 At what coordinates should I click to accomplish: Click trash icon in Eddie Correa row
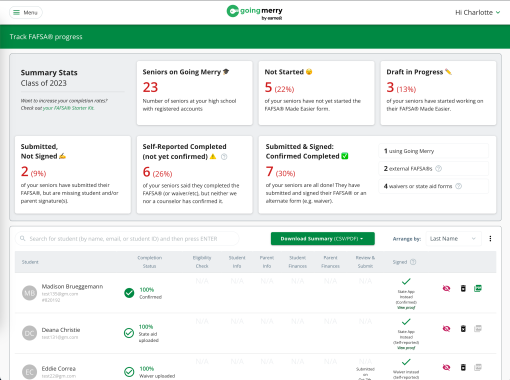[x=463, y=367]
